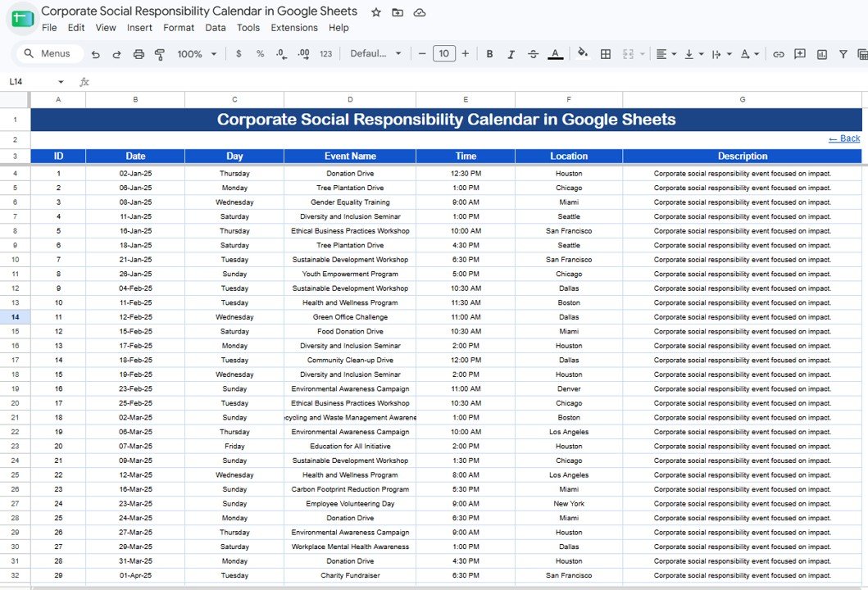Click the Location header cell
Image resolution: width=868 pixels, height=590 pixels.
click(x=569, y=156)
